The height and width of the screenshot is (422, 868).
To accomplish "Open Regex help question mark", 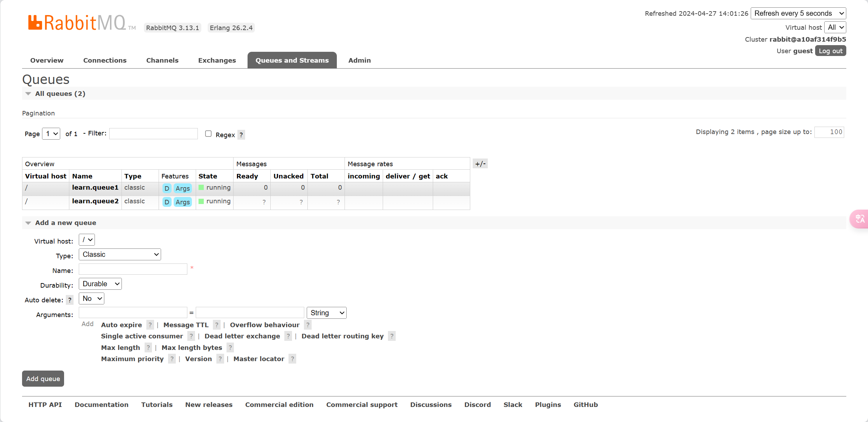I will tap(241, 135).
